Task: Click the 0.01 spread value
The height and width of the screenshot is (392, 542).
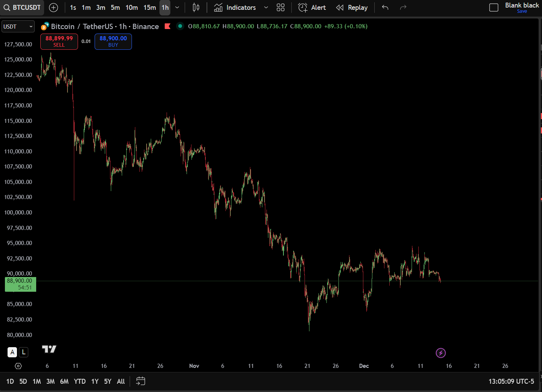Action: click(x=86, y=41)
